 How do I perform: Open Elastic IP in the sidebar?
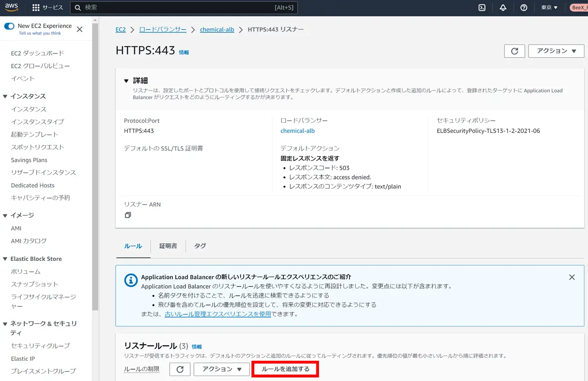(23, 359)
